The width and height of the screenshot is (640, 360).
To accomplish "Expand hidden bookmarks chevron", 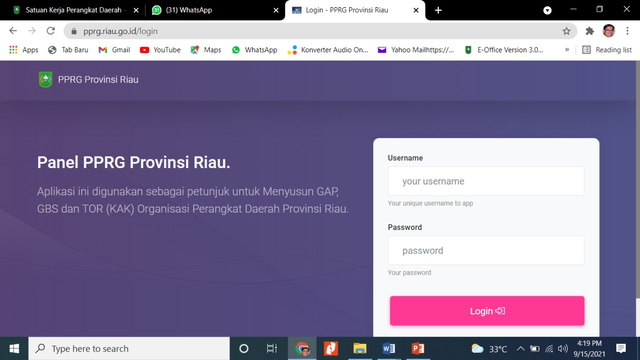I will tap(567, 50).
